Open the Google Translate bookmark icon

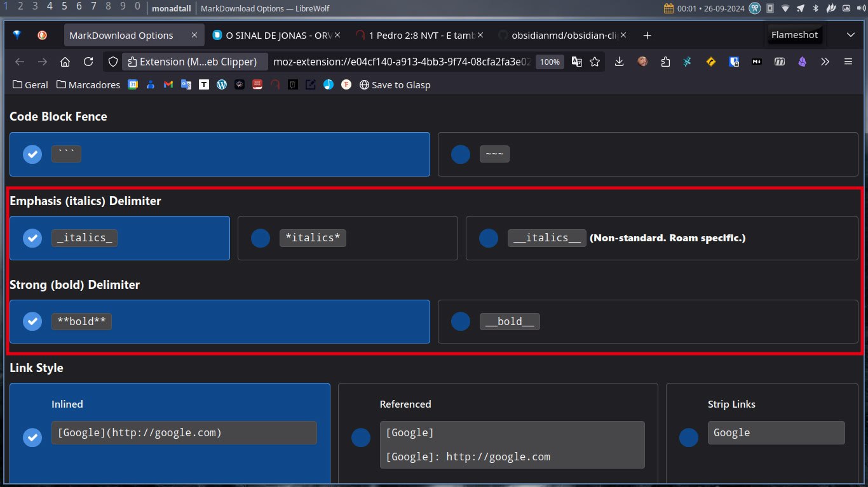pos(186,84)
